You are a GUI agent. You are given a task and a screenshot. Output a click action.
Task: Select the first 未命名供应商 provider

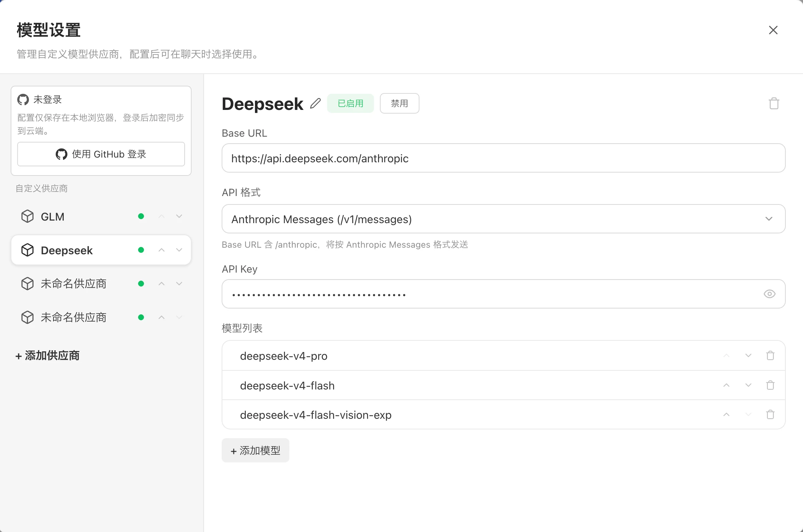click(x=101, y=284)
